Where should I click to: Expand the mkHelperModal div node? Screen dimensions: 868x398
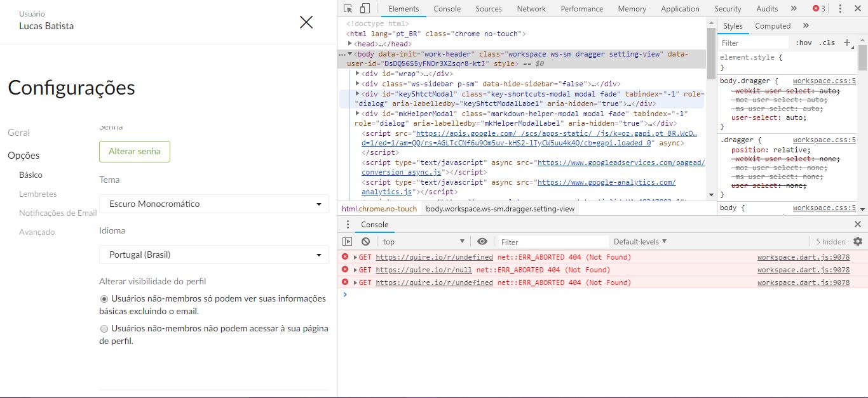(358, 114)
